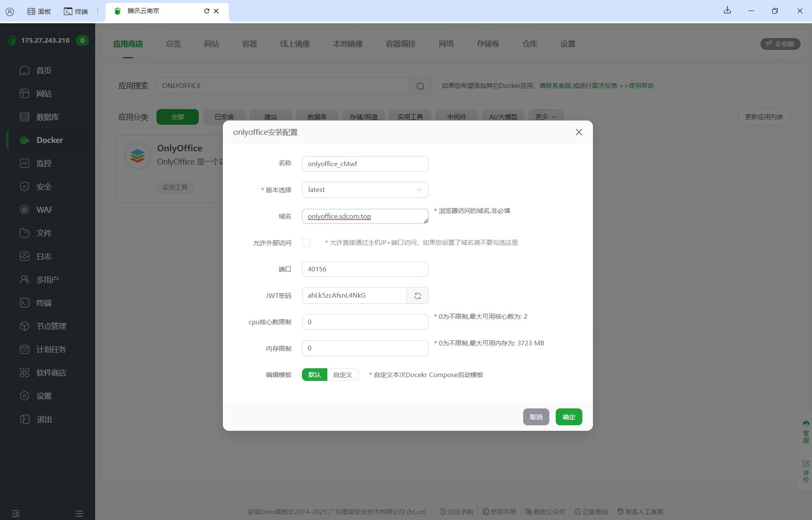
Task: Click the search magnifier icon
Action: 420,86
